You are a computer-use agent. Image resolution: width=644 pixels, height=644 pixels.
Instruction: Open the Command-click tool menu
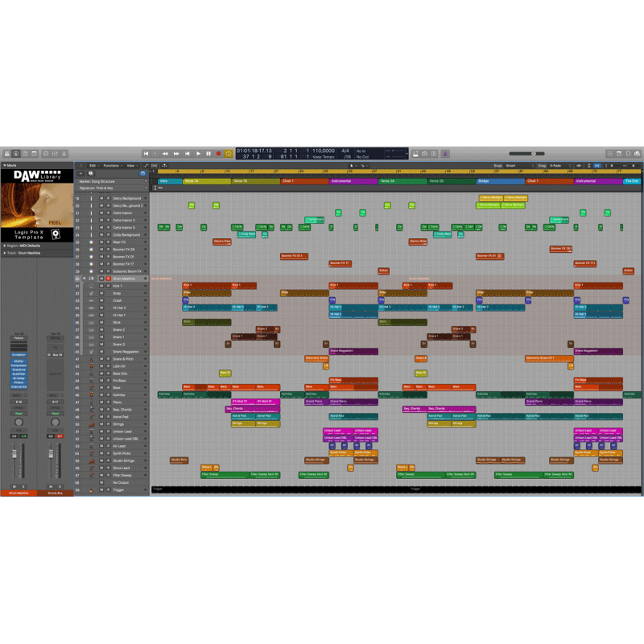click(x=364, y=166)
